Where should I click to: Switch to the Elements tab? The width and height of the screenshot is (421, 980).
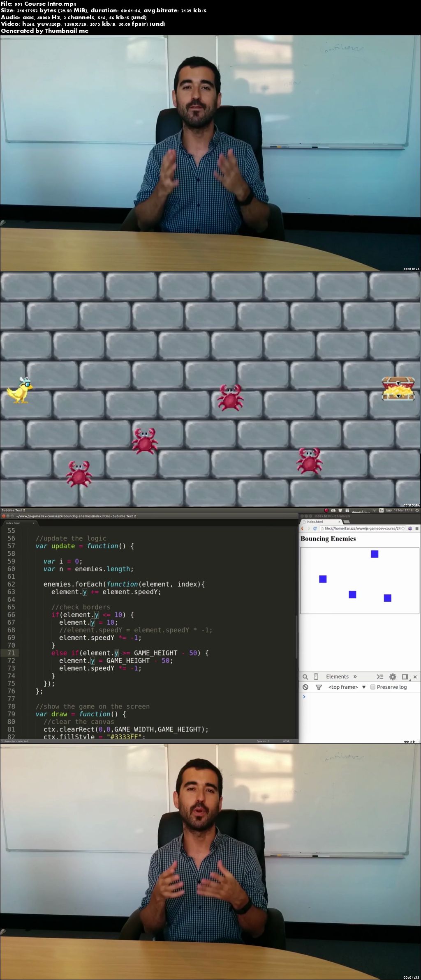(x=337, y=676)
